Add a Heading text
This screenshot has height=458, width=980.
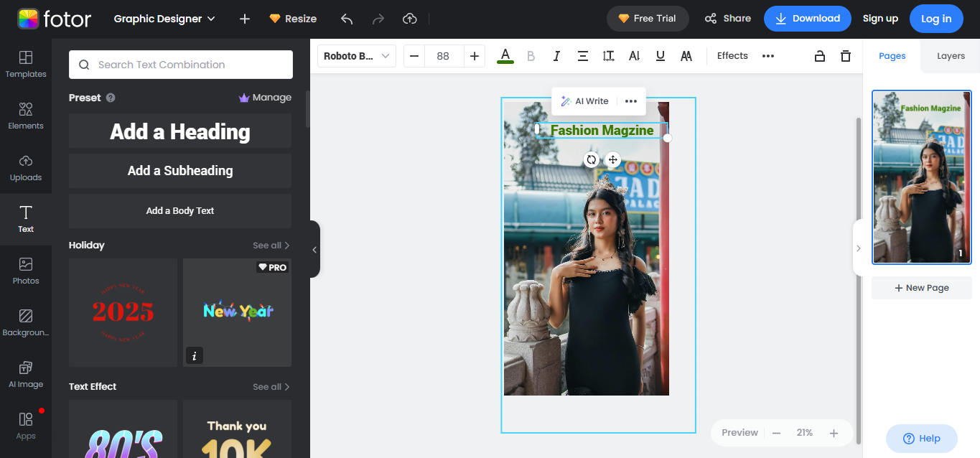(x=180, y=131)
